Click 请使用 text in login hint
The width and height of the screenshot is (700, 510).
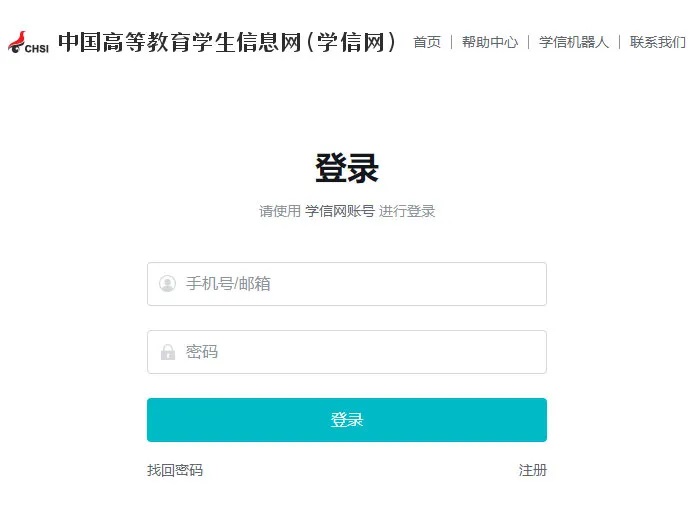click(x=280, y=211)
